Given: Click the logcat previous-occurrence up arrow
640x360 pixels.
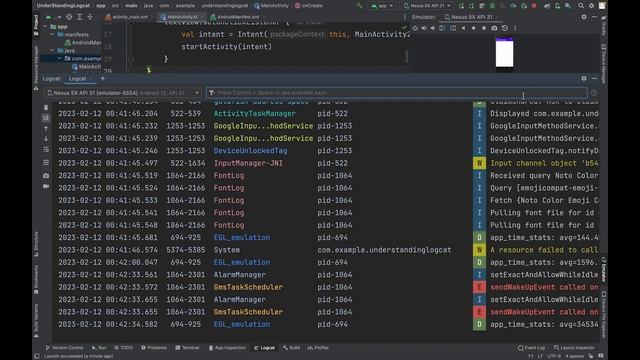Looking at the screenshot, I should click(x=46, y=128).
